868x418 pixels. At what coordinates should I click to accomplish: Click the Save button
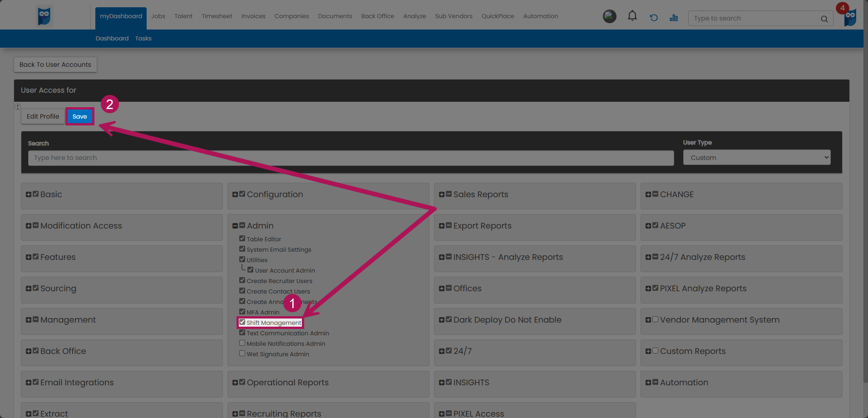pos(80,116)
